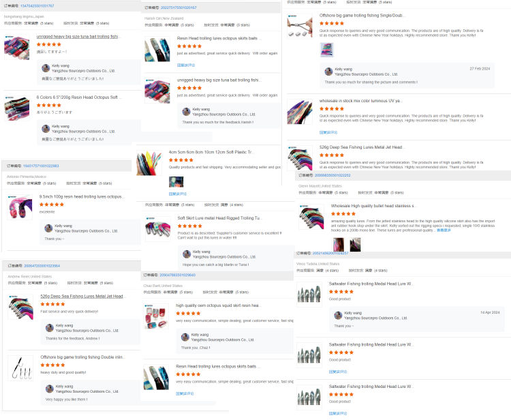Screen dimensions: 511x420
Task: Click Kelly wang's avatar in the 14 Apr 2024 reply
Action: click(338, 315)
